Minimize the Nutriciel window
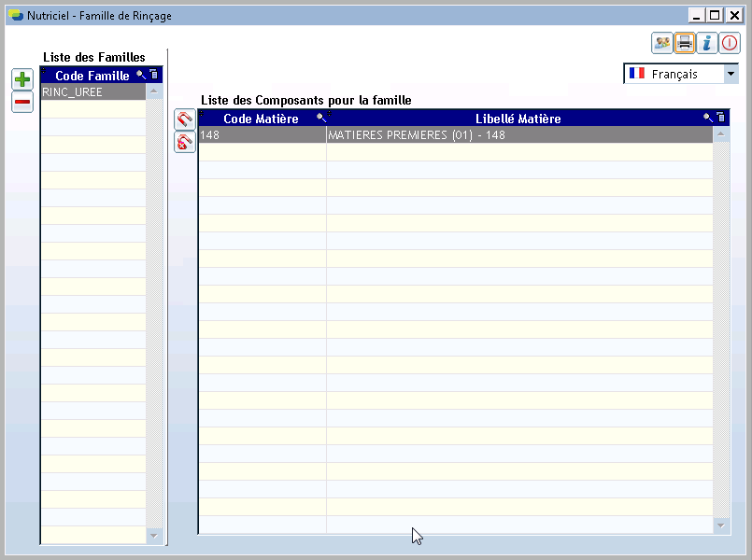This screenshot has height=560, width=752. tap(696, 15)
